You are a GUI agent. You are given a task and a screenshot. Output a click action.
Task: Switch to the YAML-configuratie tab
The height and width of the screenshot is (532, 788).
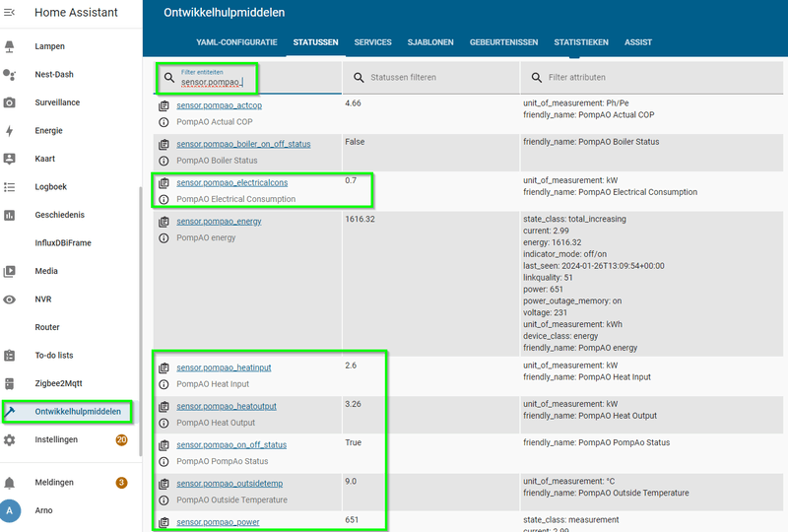(x=236, y=42)
